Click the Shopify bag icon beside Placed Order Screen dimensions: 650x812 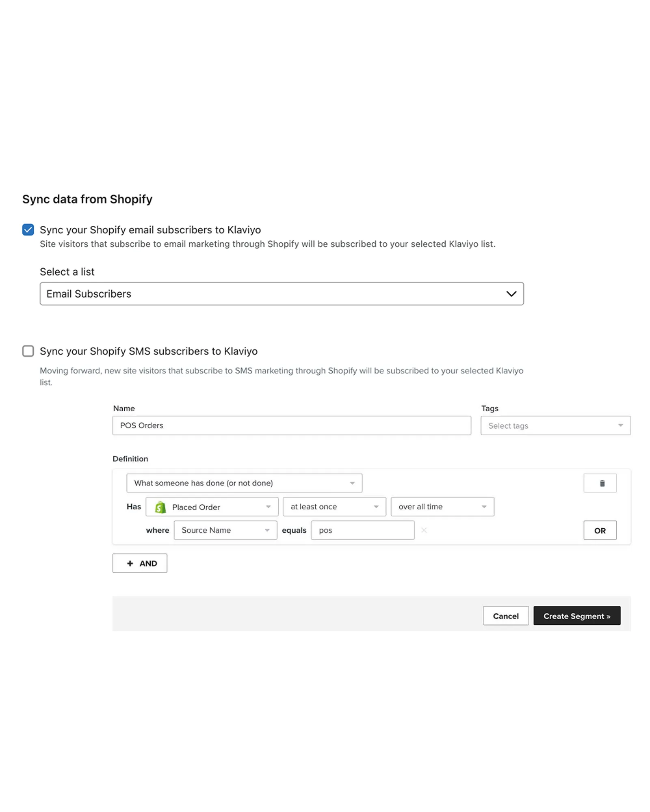click(160, 507)
